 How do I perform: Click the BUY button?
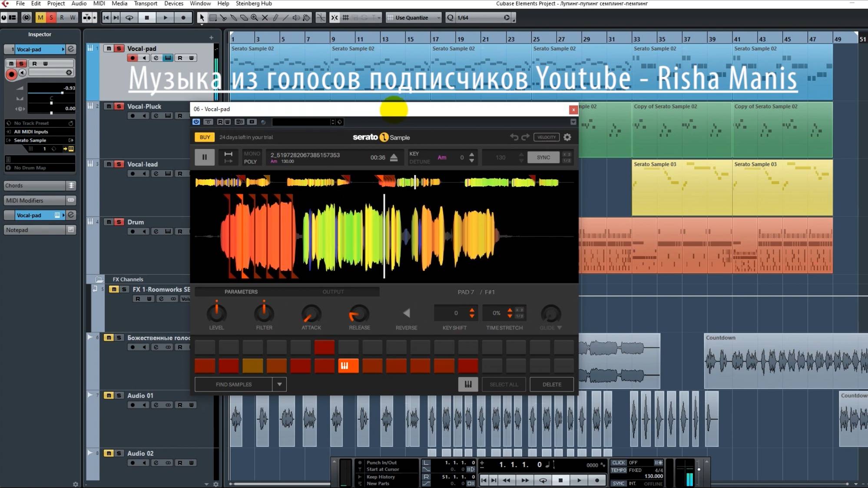click(205, 137)
